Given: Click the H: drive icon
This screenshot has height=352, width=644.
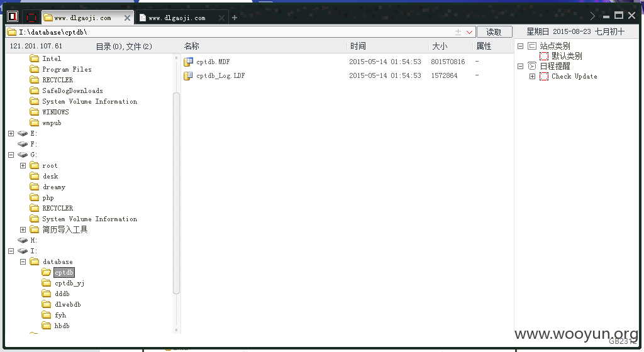Looking at the screenshot, I should point(23,240).
